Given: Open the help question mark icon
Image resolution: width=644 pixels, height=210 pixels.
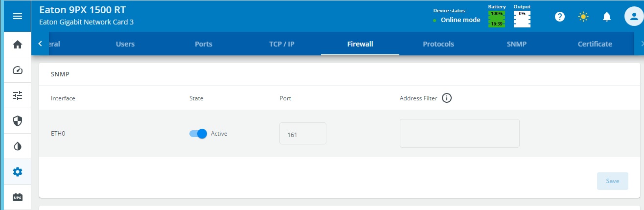Looking at the screenshot, I should click(560, 17).
